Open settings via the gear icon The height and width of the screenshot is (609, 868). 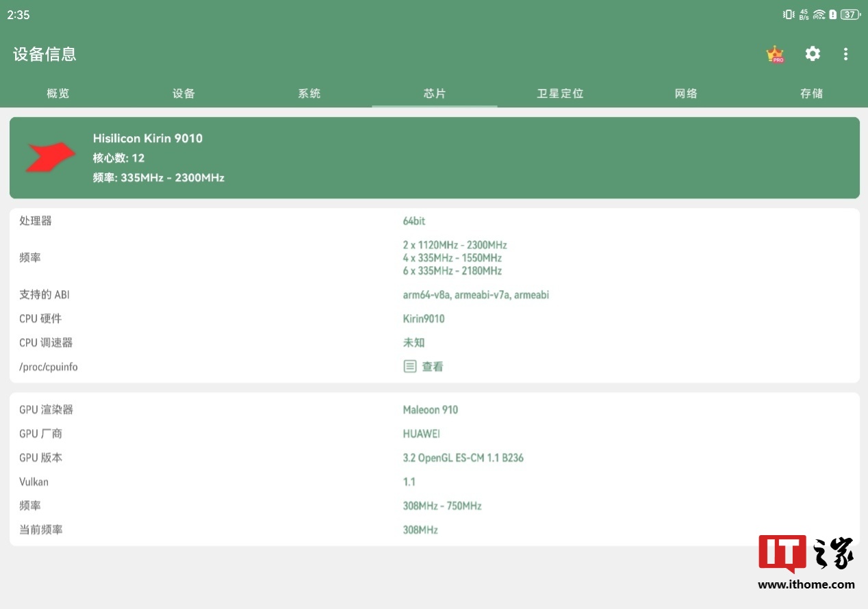tap(813, 54)
